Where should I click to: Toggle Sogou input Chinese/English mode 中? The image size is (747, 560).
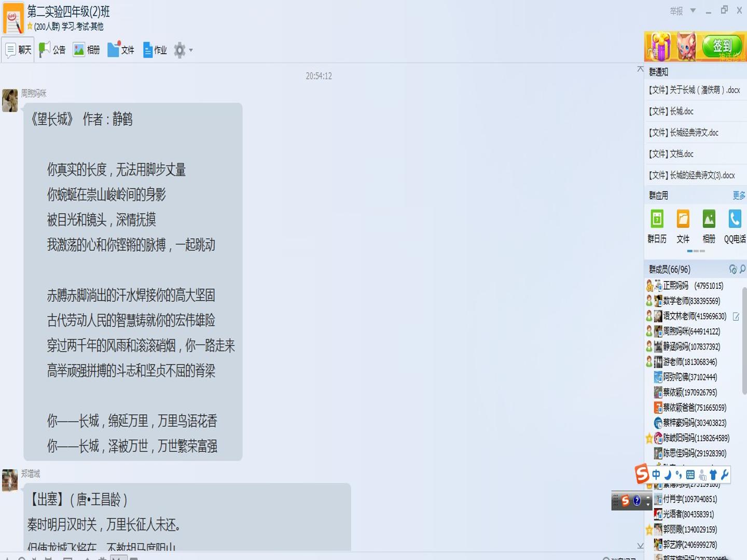656,474
